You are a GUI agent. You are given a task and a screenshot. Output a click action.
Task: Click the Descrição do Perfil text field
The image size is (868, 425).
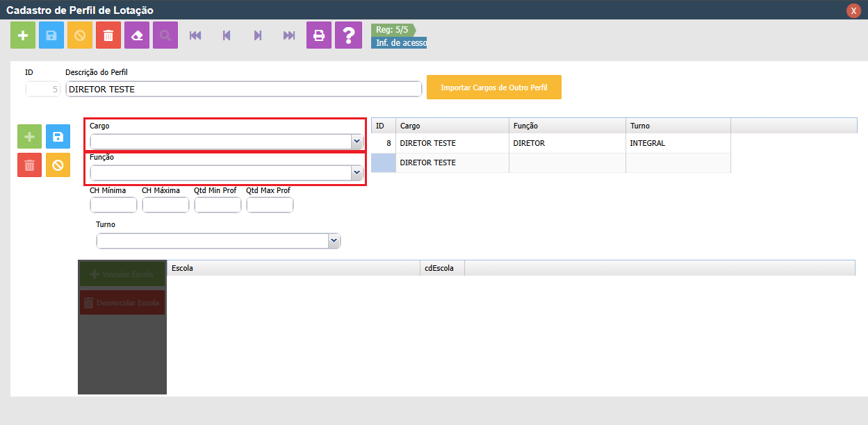(243, 90)
